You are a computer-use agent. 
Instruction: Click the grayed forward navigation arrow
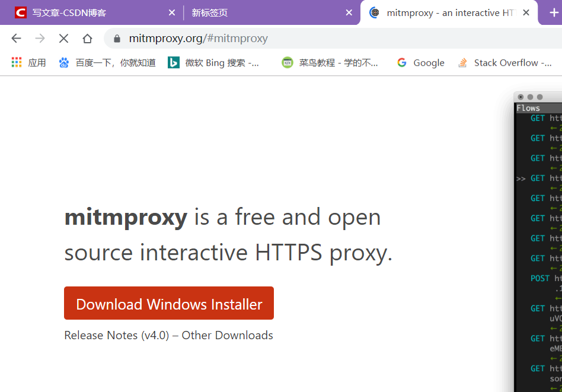39,38
